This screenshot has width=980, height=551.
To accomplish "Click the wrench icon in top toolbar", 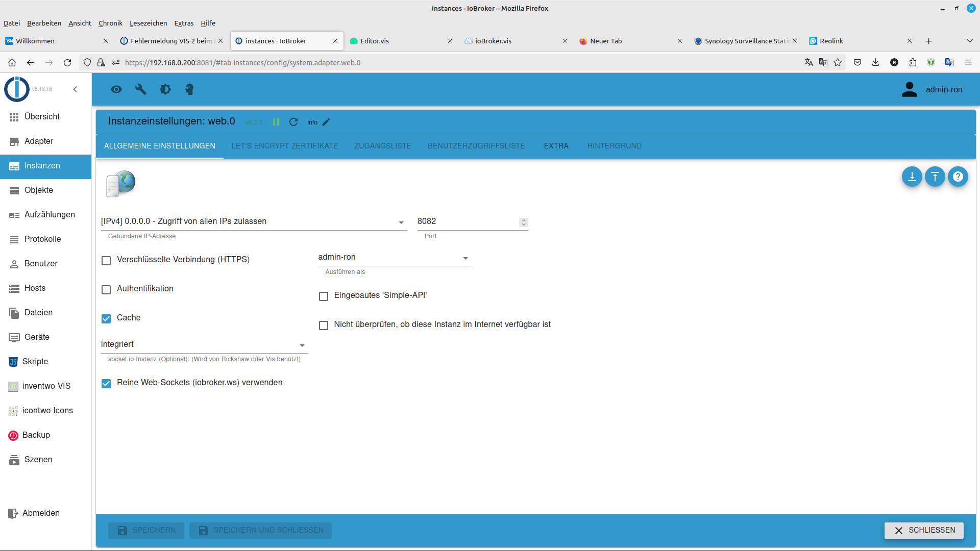I will [x=141, y=89].
